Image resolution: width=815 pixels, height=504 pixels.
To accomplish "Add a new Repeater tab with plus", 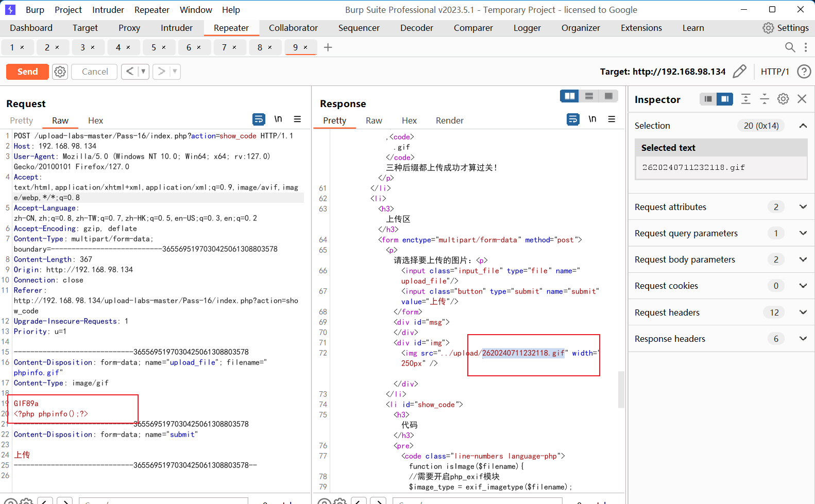I will 328,47.
